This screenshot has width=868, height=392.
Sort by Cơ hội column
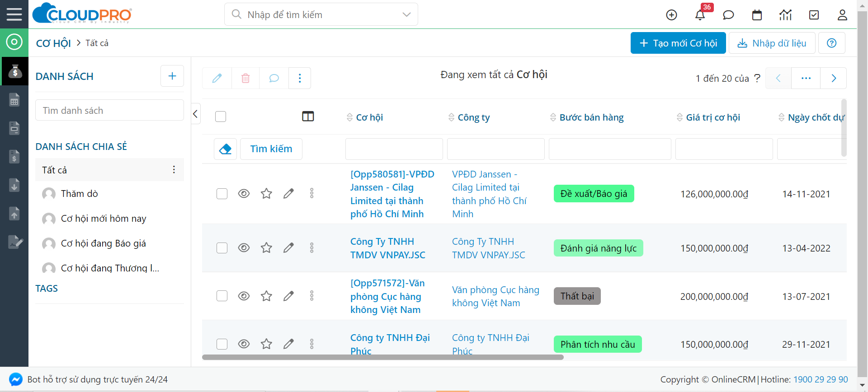(x=365, y=117)
